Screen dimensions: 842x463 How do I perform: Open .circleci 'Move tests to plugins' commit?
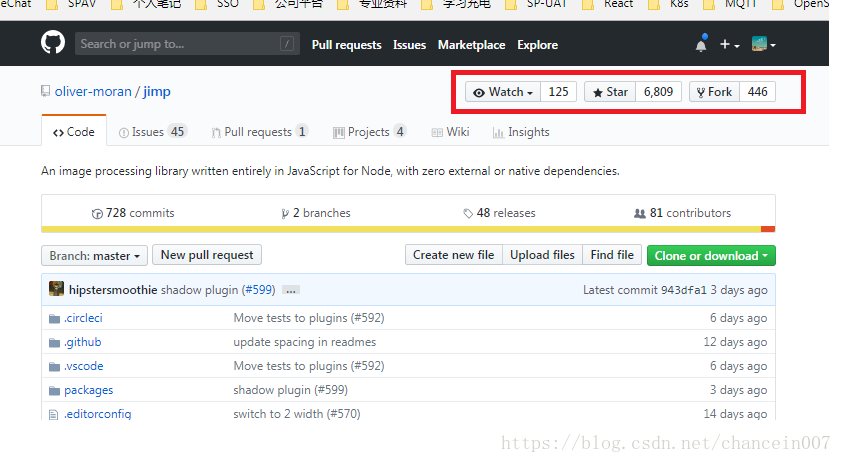pyautogui.click(x=309, y=318)
